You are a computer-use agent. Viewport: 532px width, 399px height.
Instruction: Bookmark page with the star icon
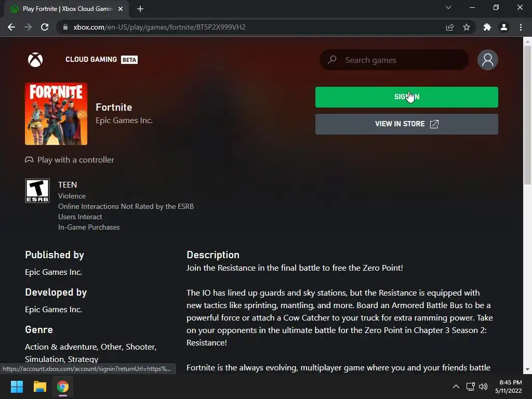(467, 27)
